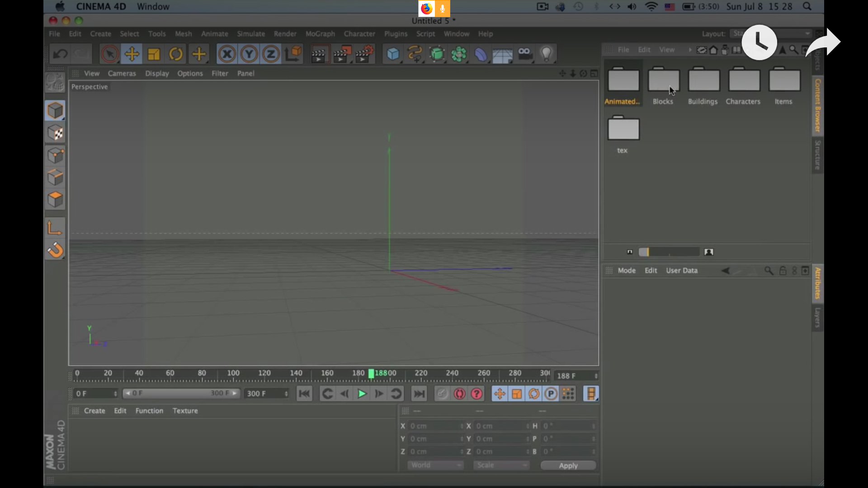Open the World coordinate dropdown
Viewport: 868px width, 488px height.
pyautogui.click(x=435, y=465)
